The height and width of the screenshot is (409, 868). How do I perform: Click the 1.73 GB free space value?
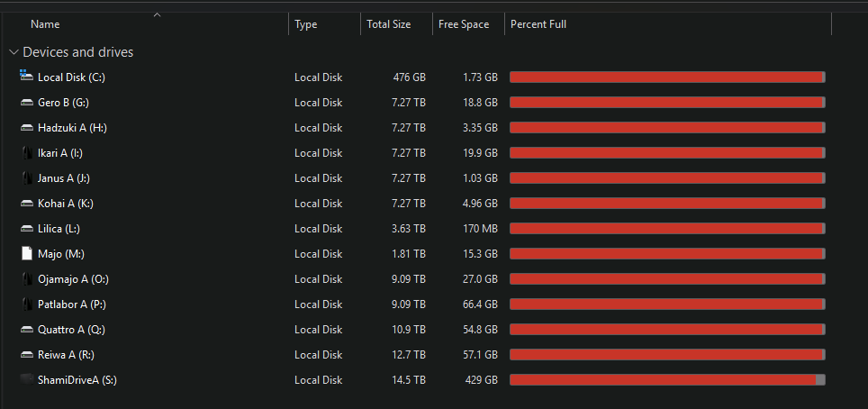[x=480, y=77]
